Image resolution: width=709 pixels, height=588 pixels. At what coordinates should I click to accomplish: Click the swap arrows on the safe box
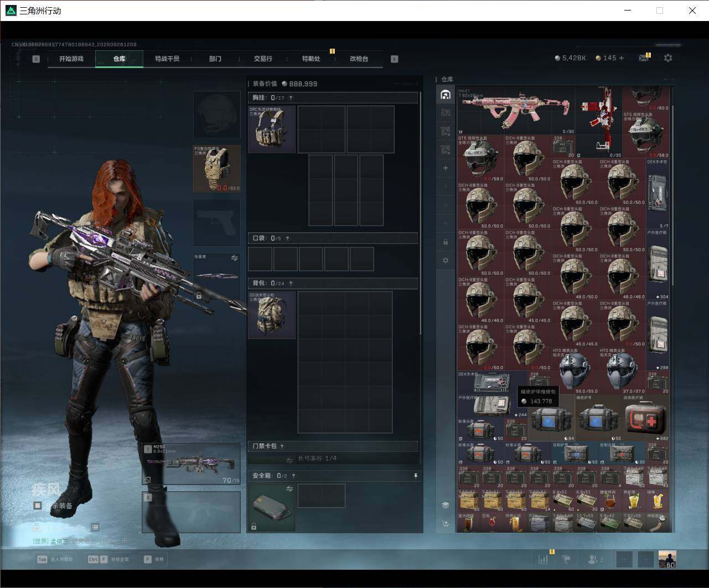[289, 489]
